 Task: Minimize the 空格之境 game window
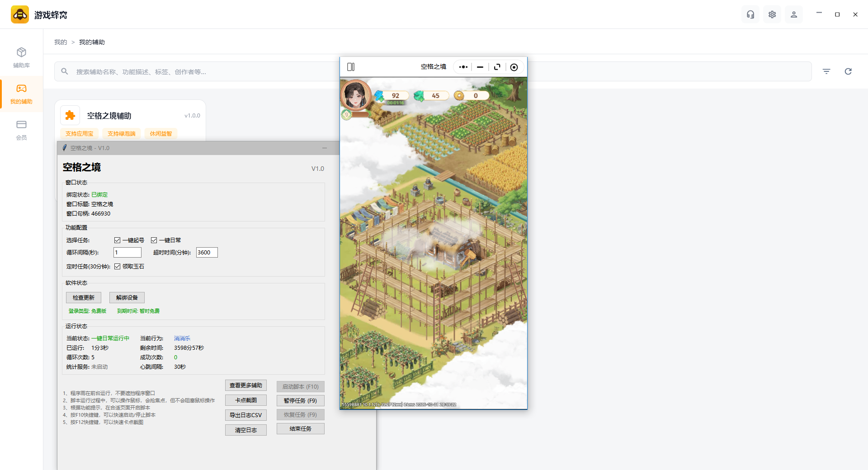[480, 67]
